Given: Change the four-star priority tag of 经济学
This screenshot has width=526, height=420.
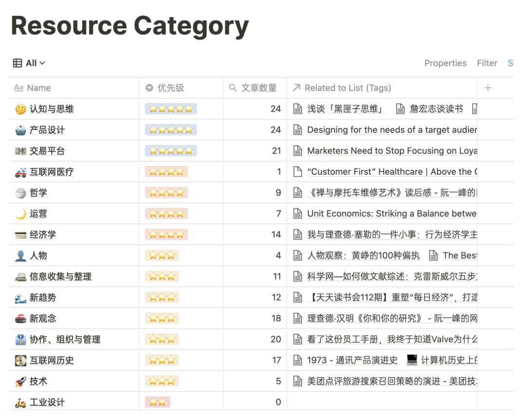Looking at the screenshot, I should coord(167,234).
